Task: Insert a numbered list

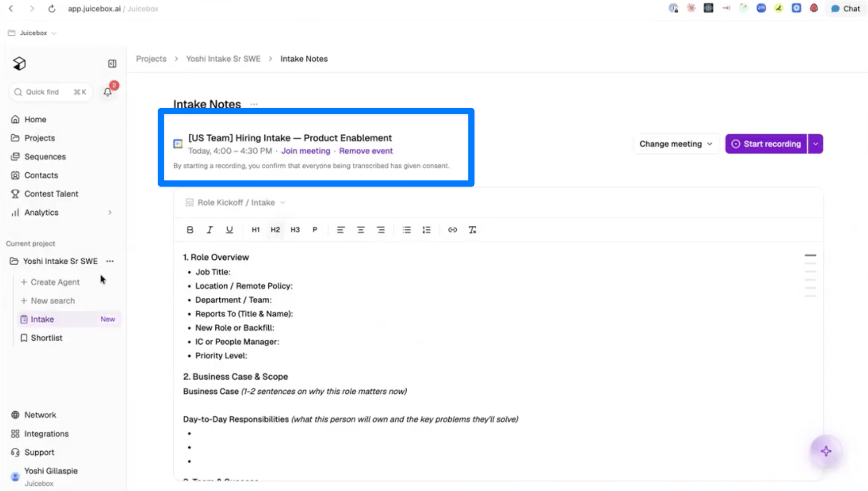Action: (x=426, y=230)
